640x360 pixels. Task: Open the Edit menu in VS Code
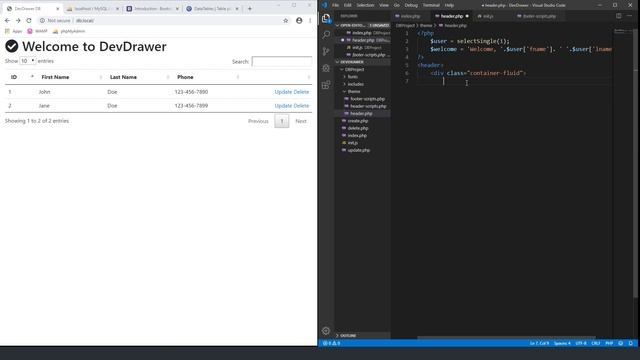(x=347, y=5)
